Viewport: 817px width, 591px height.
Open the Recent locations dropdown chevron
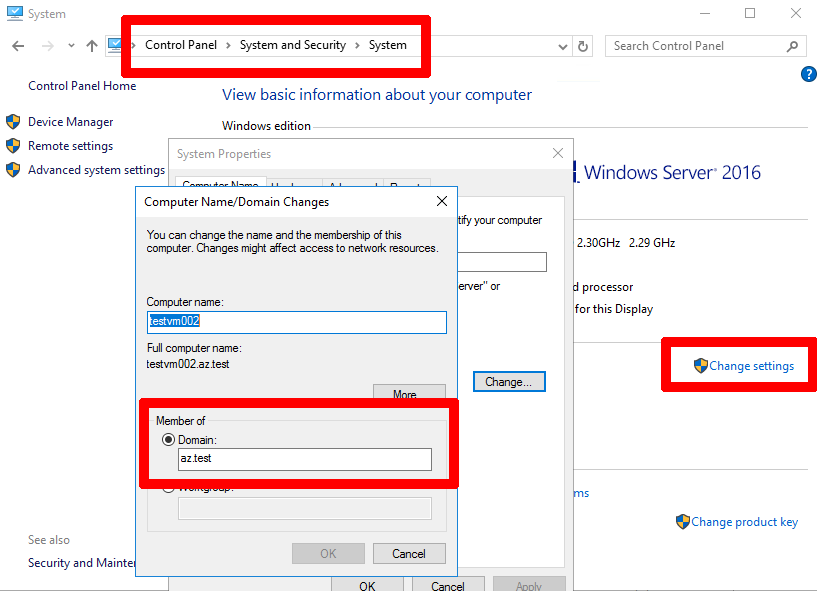71,46
